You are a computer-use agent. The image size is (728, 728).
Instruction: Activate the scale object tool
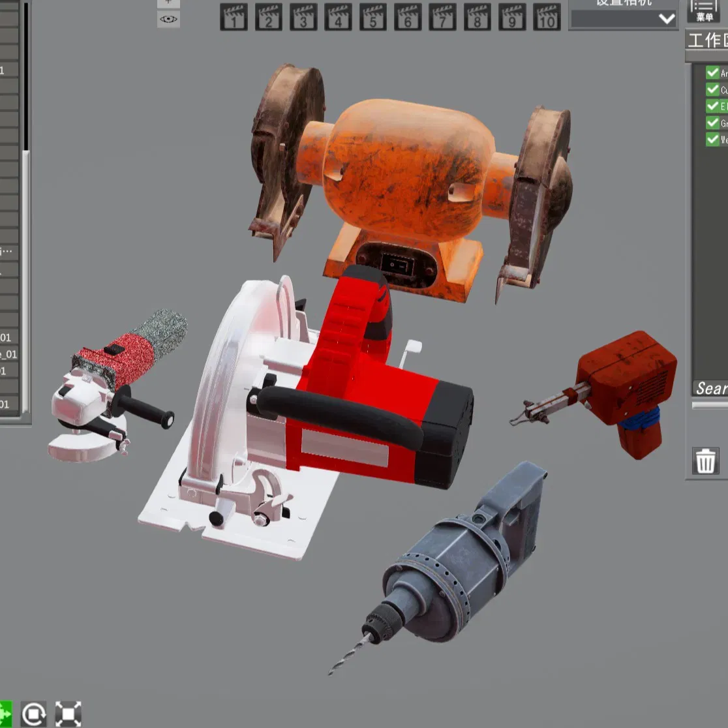click(68, 714)
